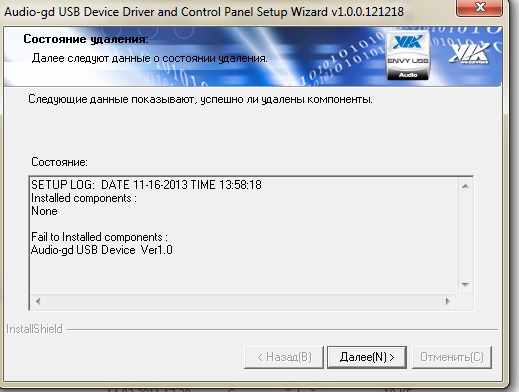Click the 'None' log line
Viewport: 519px width, 392px height.
click(44, 211)
